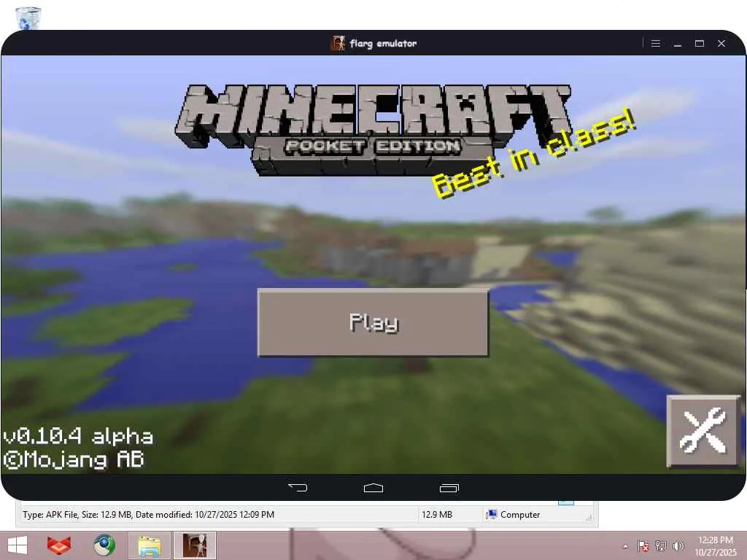Image resolution: width=747 pixels, height=560 pixels.
Task: Click the flarg emulator title bar icon
Action: point(338,43)
